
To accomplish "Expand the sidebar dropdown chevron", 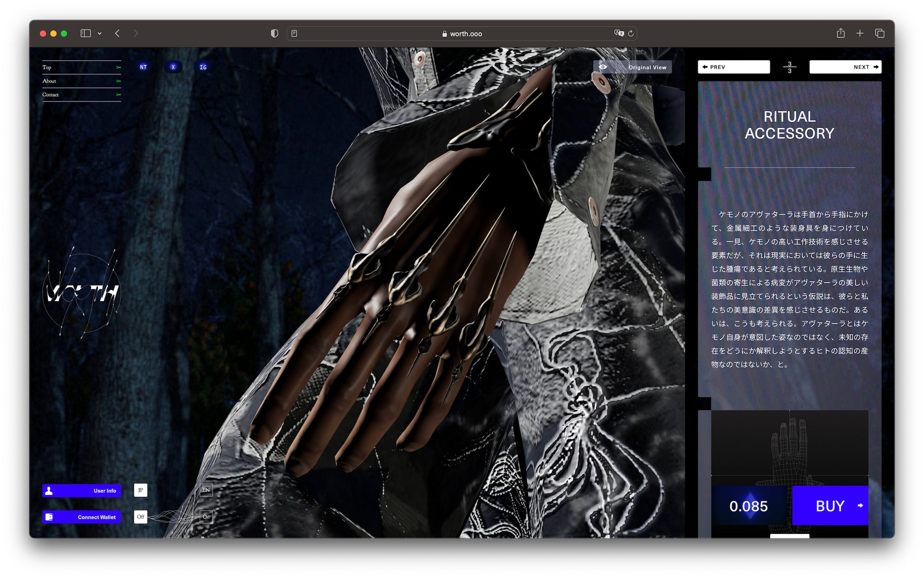I will coord(100,34).
